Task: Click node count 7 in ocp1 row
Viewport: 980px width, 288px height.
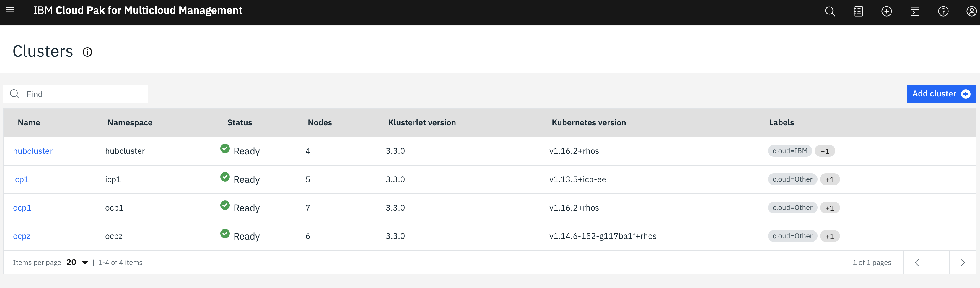Action: click(x=308, y=208)
